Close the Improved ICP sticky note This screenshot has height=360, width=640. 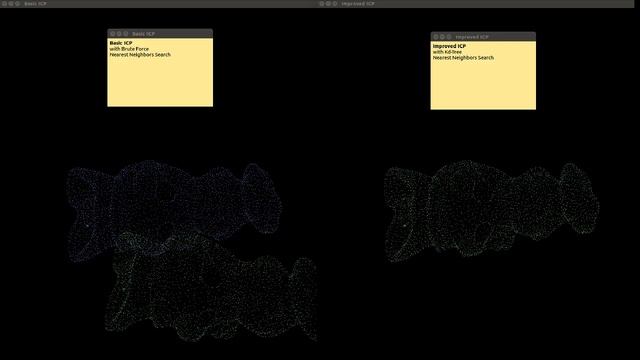[x=436, y=37]
